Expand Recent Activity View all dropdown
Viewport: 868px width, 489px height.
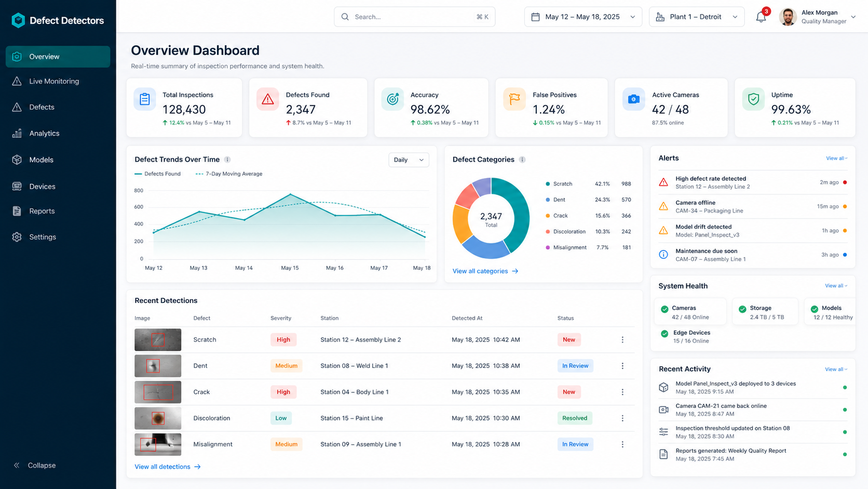[x=836, y=369]
